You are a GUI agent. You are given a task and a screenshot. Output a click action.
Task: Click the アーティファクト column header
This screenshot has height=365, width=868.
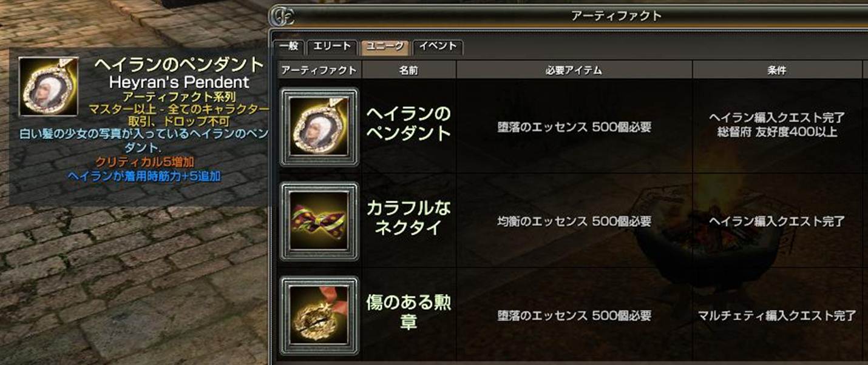pyautogui.click(x=319, y=70)
